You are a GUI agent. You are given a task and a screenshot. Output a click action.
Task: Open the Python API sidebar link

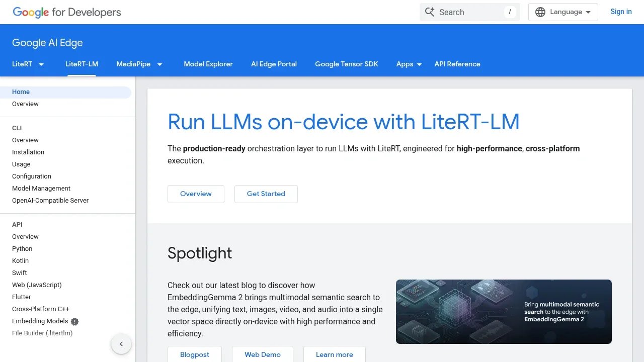[22, 249]
